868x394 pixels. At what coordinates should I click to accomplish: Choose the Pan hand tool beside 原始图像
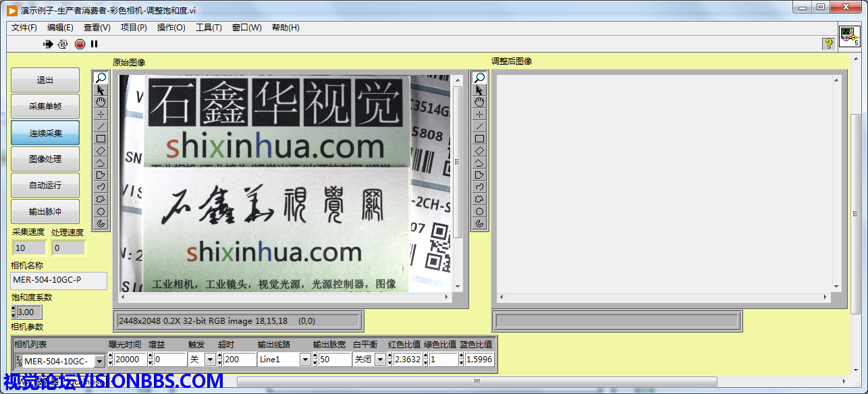[101, 102]
